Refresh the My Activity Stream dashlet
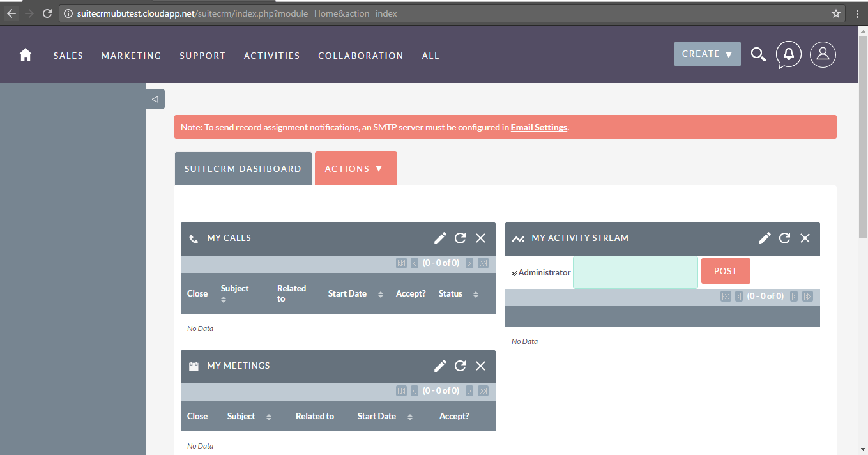The width and height of the screenshot is (868, 455). coord(784,238)
